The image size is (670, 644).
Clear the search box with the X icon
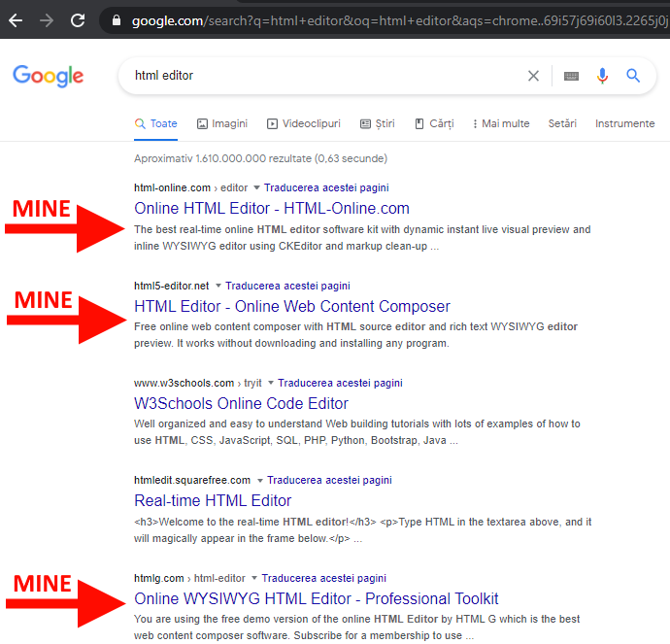coord(533,76)
